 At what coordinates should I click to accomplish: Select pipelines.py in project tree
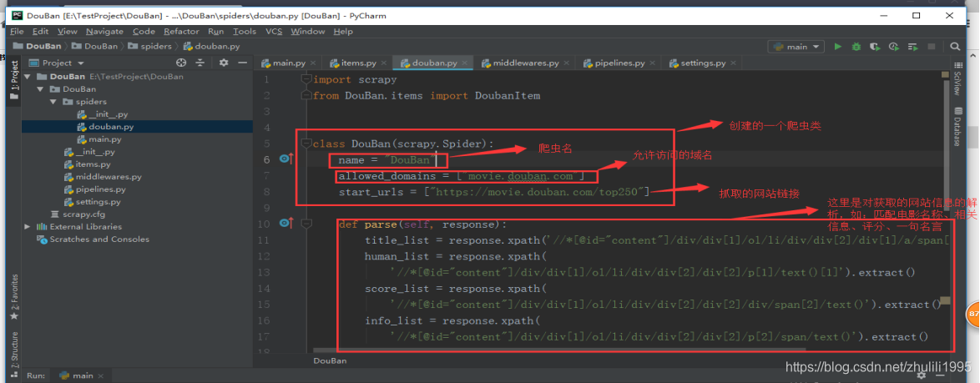95,189
